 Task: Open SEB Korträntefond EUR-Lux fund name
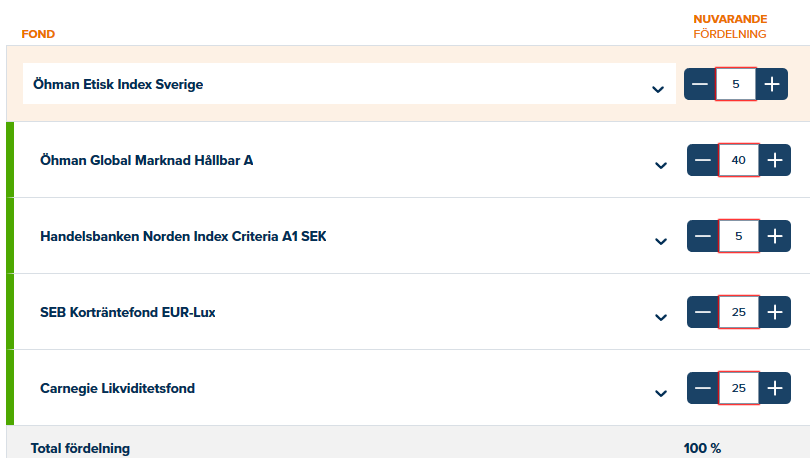(128, 312)
